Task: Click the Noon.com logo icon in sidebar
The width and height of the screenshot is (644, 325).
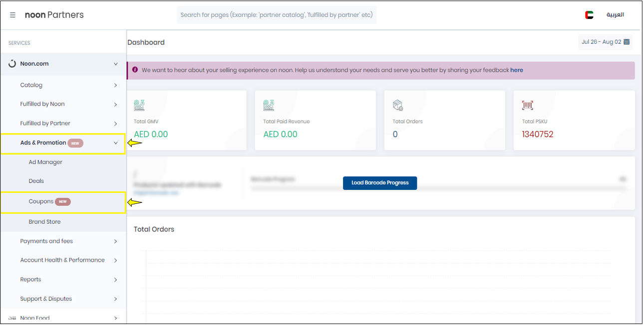Action: click(x=12, y=64)
